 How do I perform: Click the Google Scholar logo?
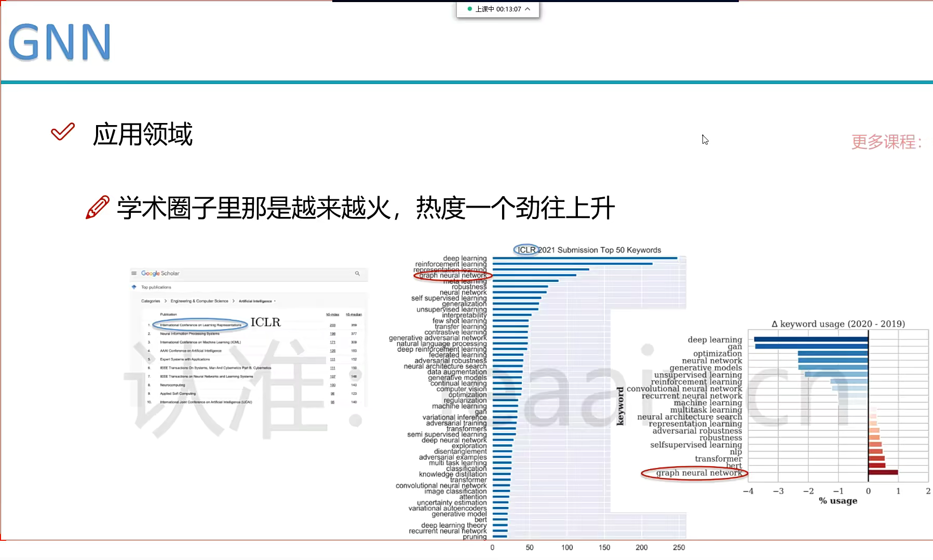tap(160, 273)
